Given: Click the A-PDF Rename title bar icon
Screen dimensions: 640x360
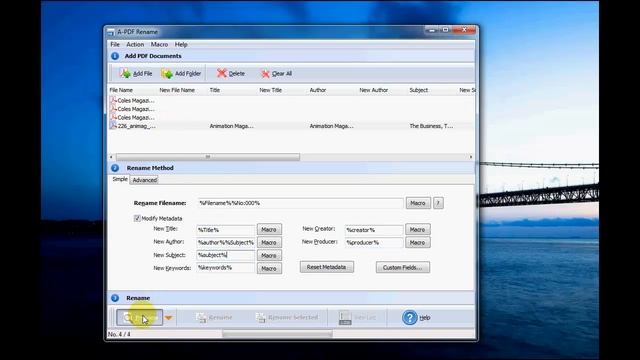Looking at the screenshot, I should point(111,32).
